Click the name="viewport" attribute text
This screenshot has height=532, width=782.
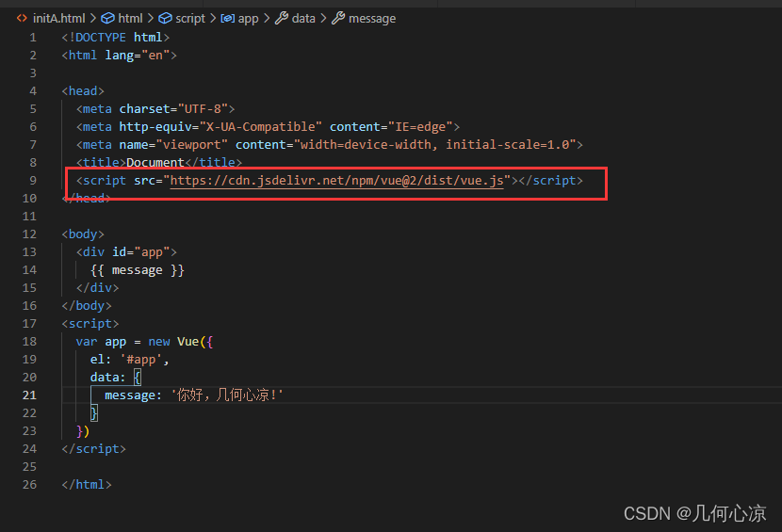coord(173,145)
